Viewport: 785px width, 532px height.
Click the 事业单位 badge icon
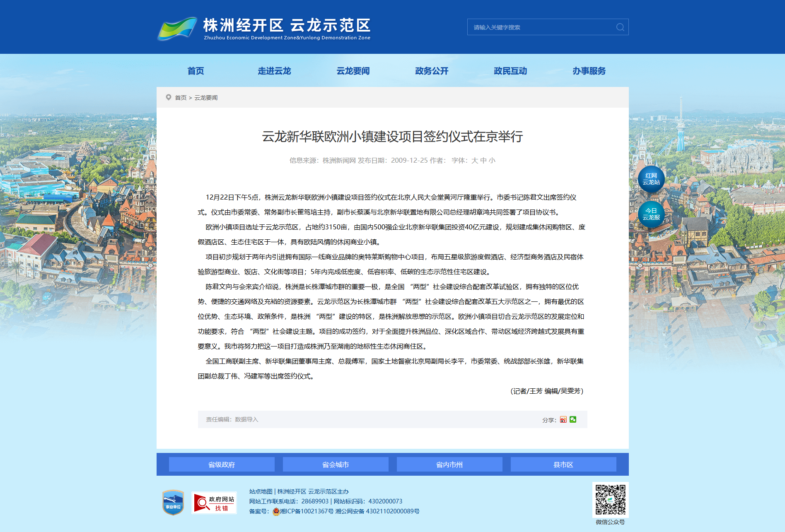tap(173, 503)
